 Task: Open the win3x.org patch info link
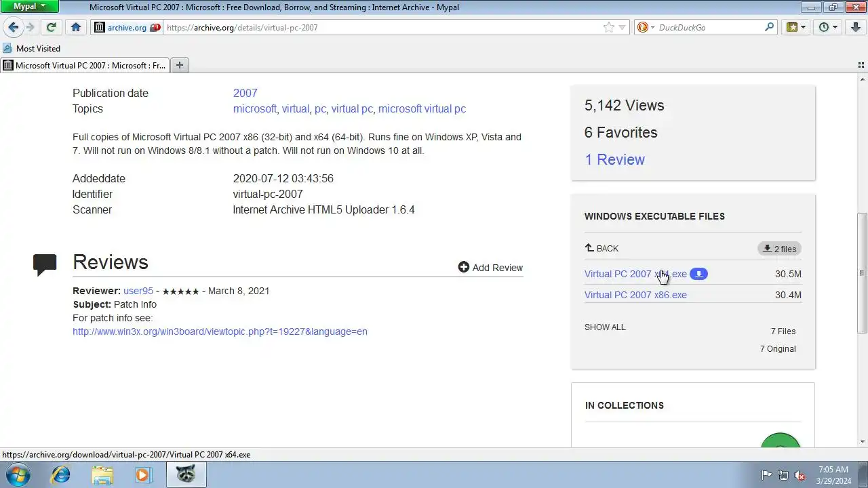(220, 331)
